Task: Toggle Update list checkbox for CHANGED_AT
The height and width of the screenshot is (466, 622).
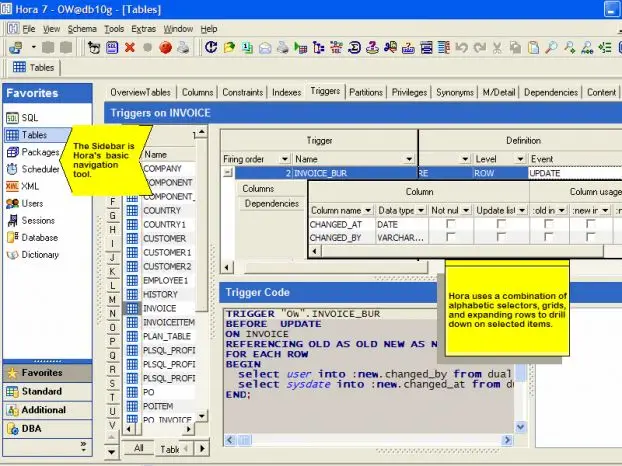Action: (x=501, y=224)
